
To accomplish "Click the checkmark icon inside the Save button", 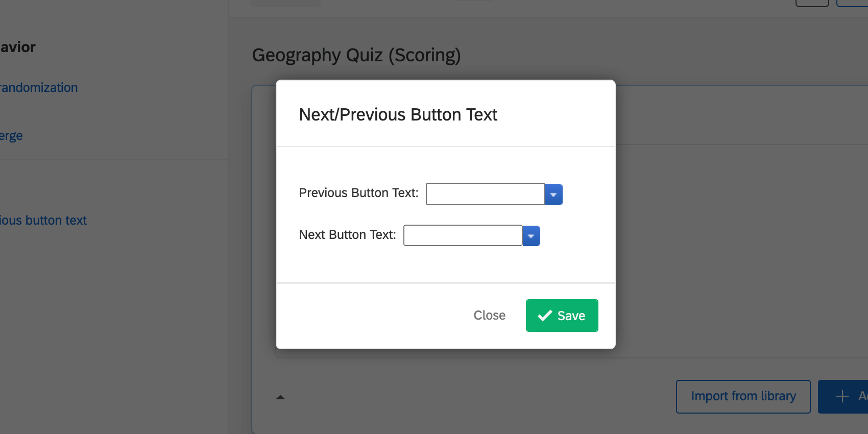I will [545, 315].
